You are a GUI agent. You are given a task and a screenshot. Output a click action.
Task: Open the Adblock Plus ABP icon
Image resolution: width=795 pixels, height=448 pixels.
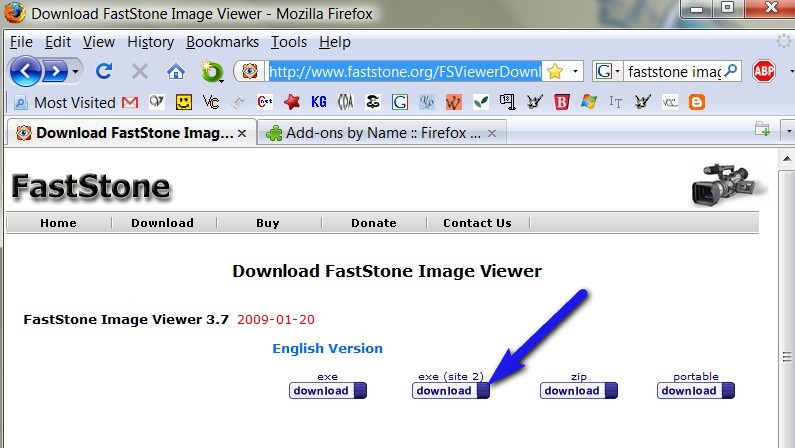pos(764,71)
